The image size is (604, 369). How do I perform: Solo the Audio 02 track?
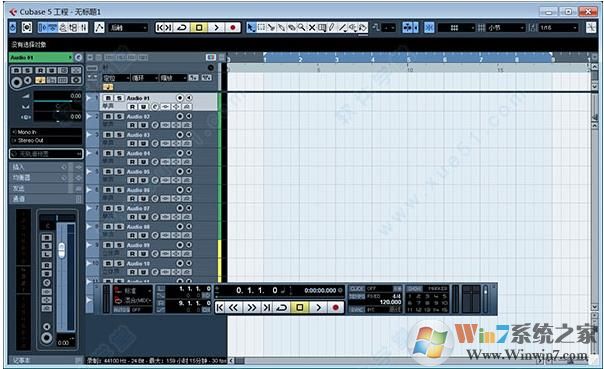(x=119, y=116)
